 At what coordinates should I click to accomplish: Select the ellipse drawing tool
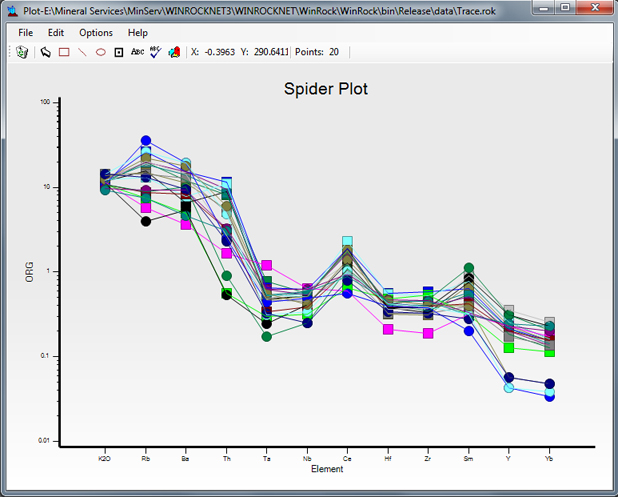[x=101, y=52]
